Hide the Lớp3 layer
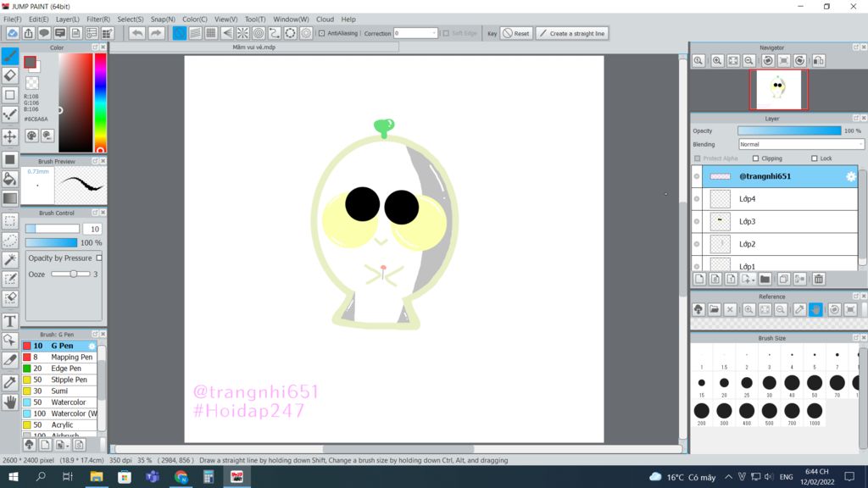 click(x=697, y=221)
